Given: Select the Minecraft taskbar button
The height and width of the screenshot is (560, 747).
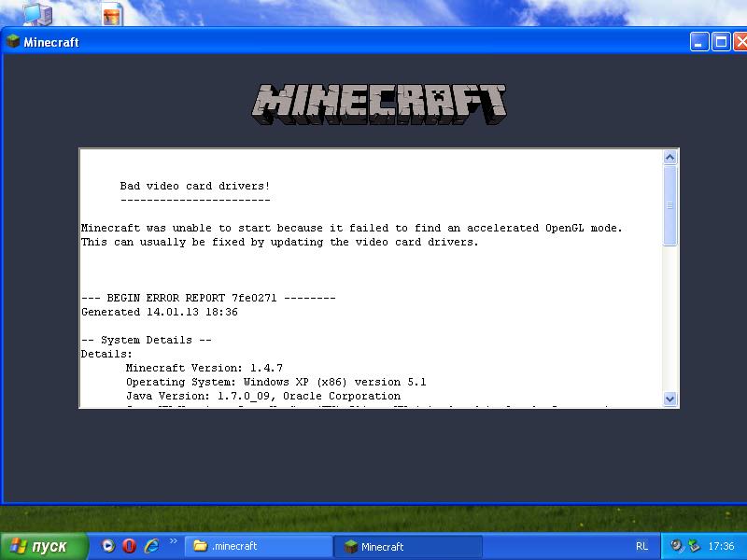Looking at the screenshot, I should [408, 546].
